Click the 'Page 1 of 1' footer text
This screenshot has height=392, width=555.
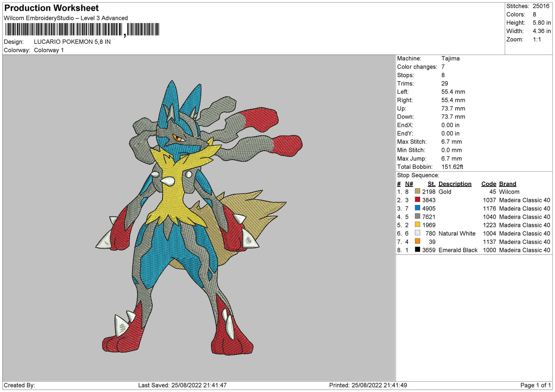(535, 385)
